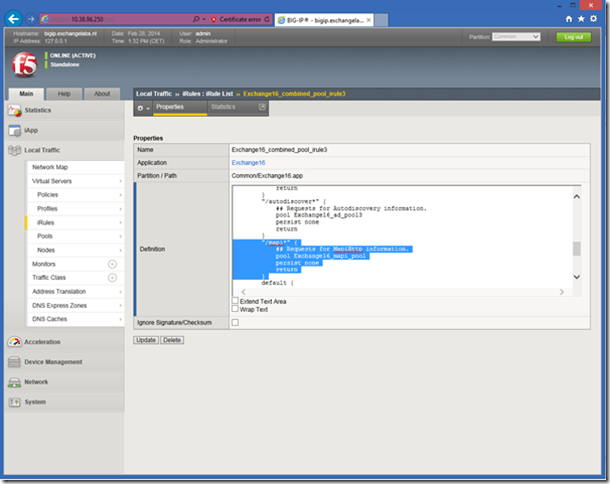Click the Device Management icon

point(14,362)
